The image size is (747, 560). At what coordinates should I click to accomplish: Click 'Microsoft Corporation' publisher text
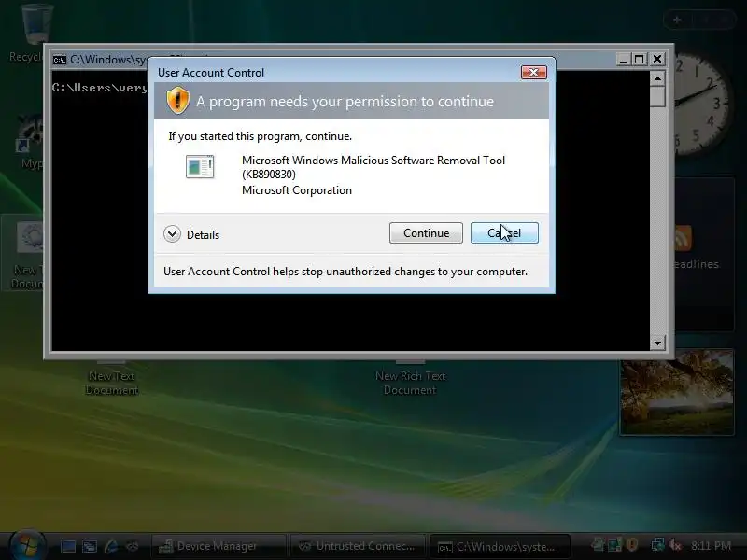[x=297, y=190]
